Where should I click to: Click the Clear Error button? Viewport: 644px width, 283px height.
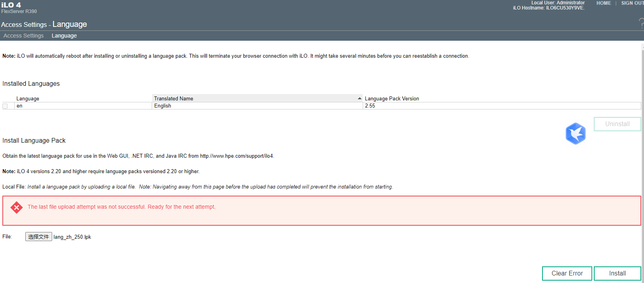(567, 274)
